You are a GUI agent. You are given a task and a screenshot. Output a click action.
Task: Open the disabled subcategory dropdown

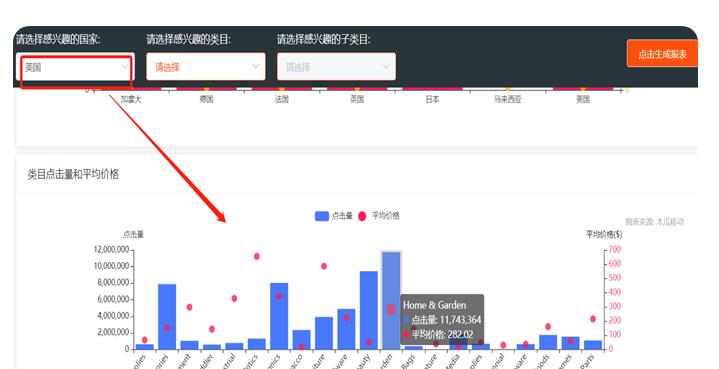pos(336,67)
